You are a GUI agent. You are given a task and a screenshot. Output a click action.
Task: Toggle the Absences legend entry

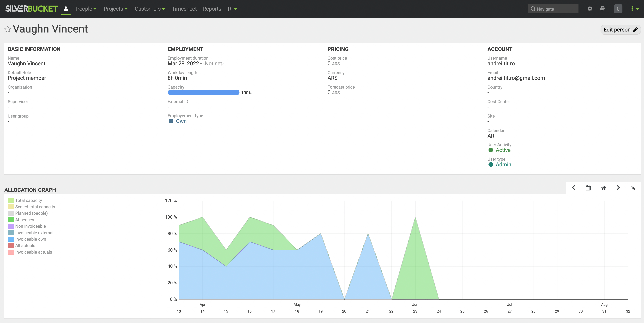[24, 220]
